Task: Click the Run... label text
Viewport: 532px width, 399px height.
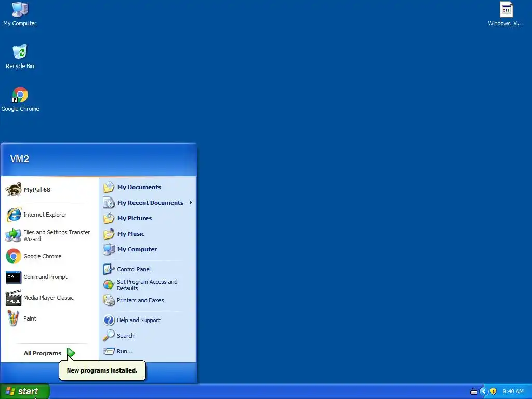Action: point(125,351)
